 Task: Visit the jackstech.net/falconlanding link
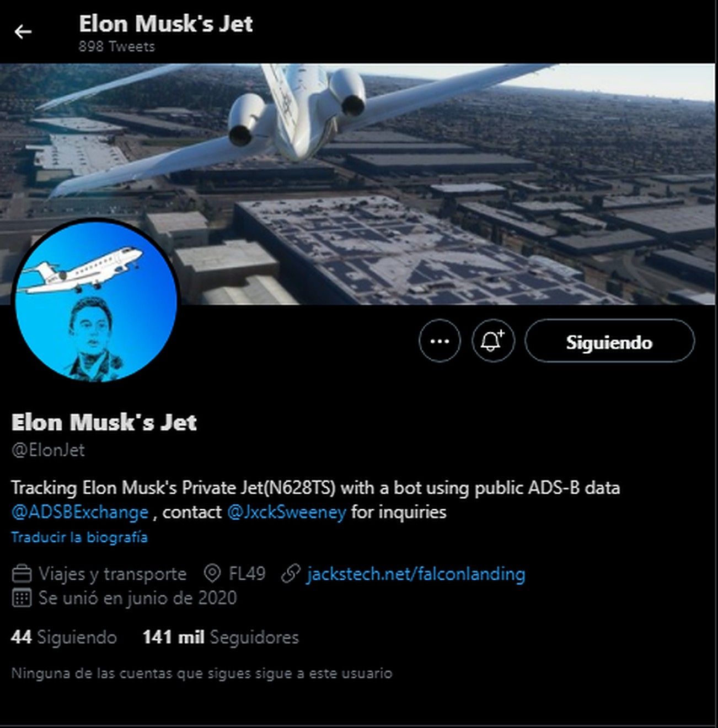pos(416,574)
